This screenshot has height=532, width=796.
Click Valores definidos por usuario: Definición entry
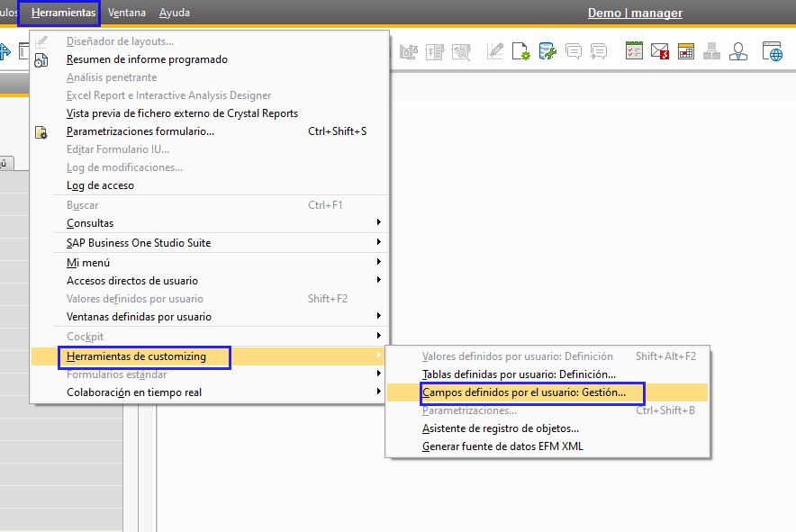[517, 356]
